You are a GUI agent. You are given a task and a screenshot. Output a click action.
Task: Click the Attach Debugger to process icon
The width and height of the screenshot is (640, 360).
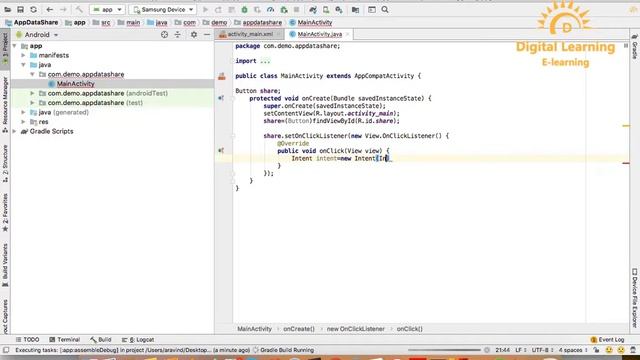click(284, 9)
